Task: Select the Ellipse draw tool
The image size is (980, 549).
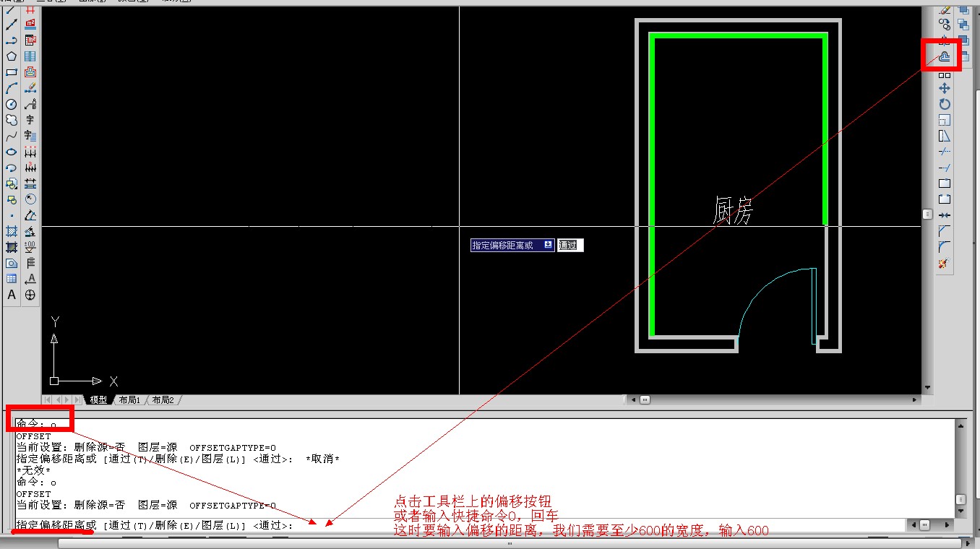Action: (x=12, y=152)
